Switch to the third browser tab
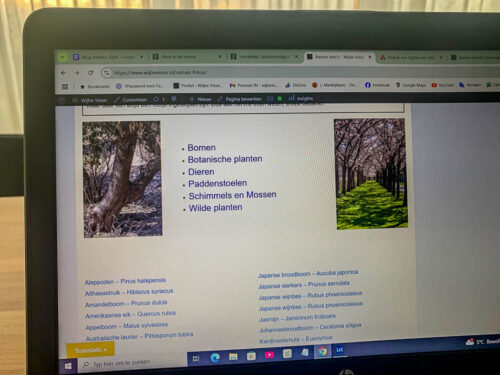Screen dimensions: 500x375 tap(264, 57)
